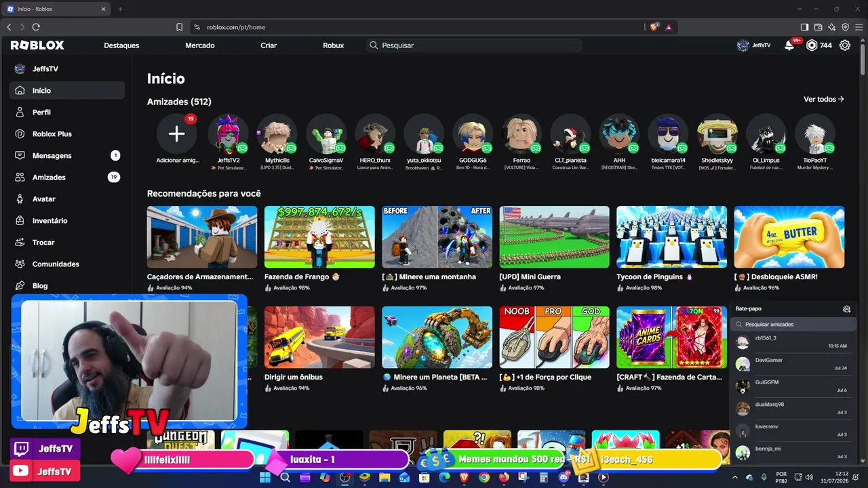Open Roblox Plus in the sidebar
868x488 pixels.
point(66,134)
